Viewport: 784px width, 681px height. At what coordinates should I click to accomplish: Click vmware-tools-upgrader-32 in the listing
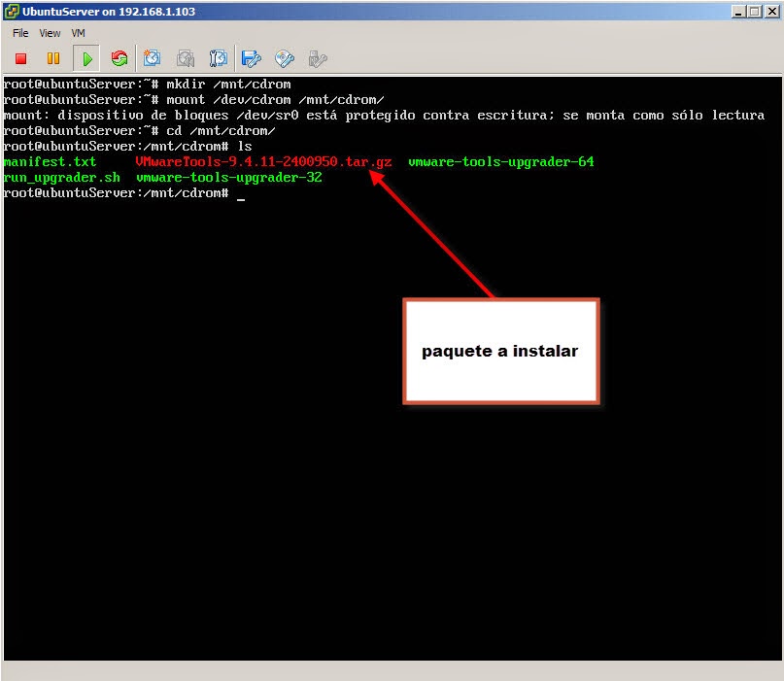229,178
